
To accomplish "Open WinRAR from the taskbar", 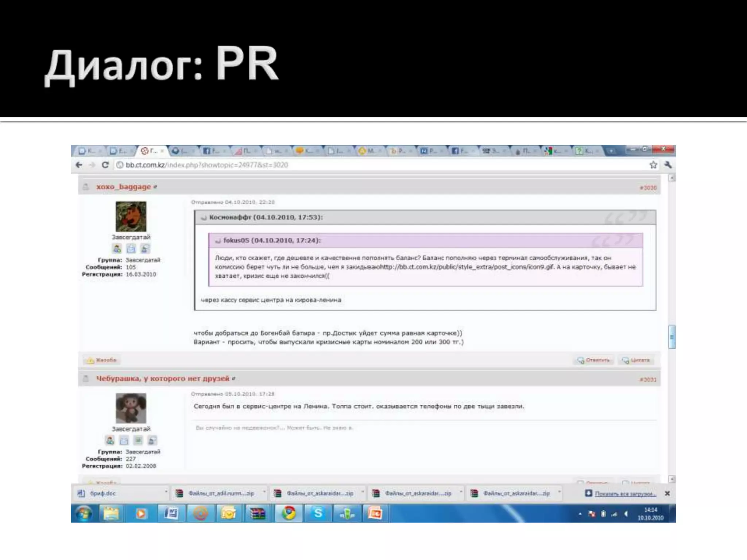I will [x=258, y=513].
